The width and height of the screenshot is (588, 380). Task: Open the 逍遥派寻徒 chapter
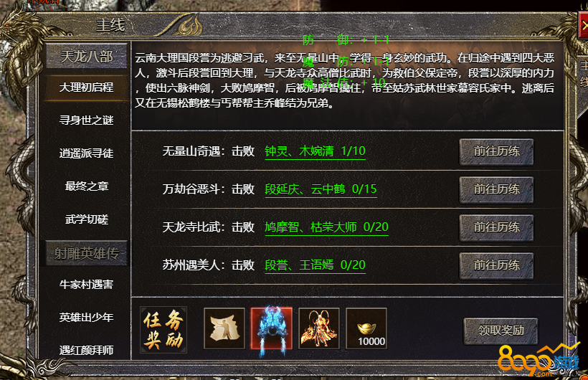86,153
